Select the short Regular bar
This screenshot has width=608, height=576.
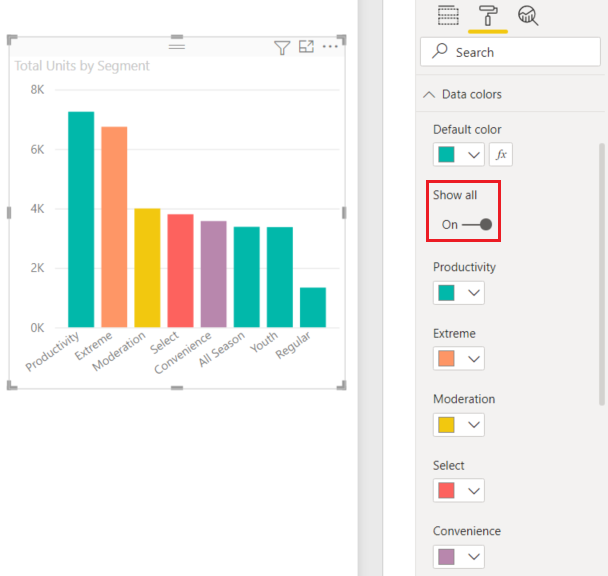[313, 307]
